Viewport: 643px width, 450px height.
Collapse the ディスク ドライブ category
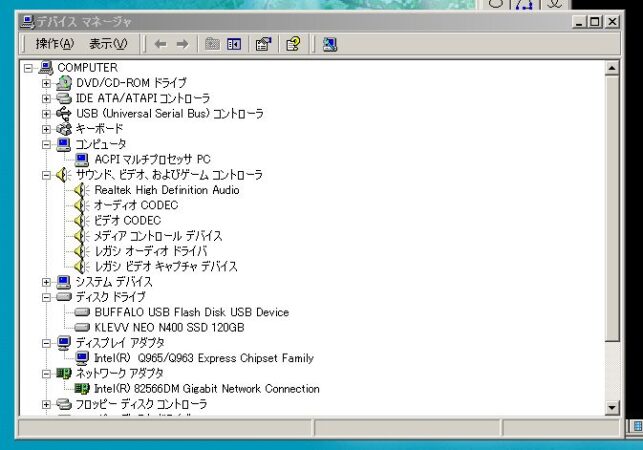pyautogui.click(x=46, y=297)
